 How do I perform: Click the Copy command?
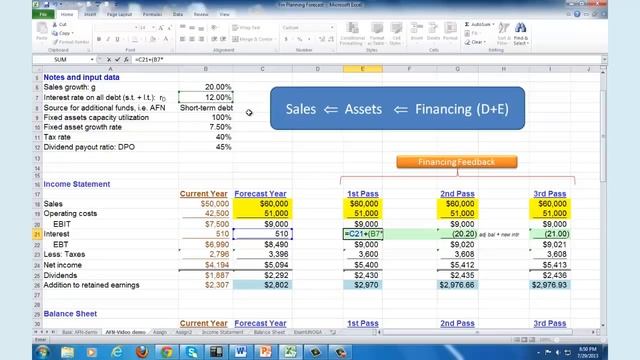[63, 33]
